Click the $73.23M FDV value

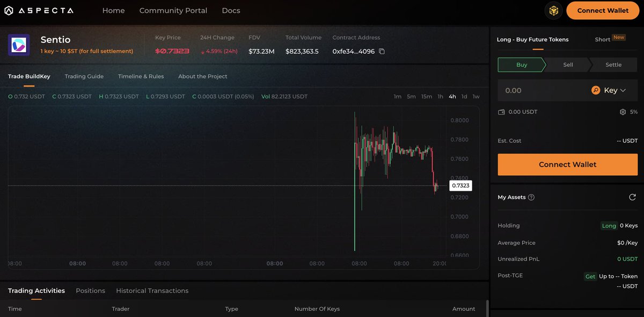coord(261,52)
